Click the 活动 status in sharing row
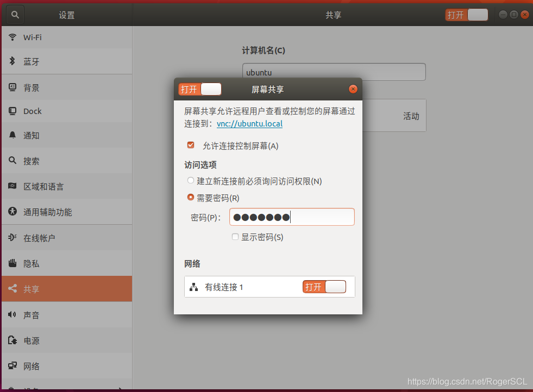533x392 pixels. 411,116
